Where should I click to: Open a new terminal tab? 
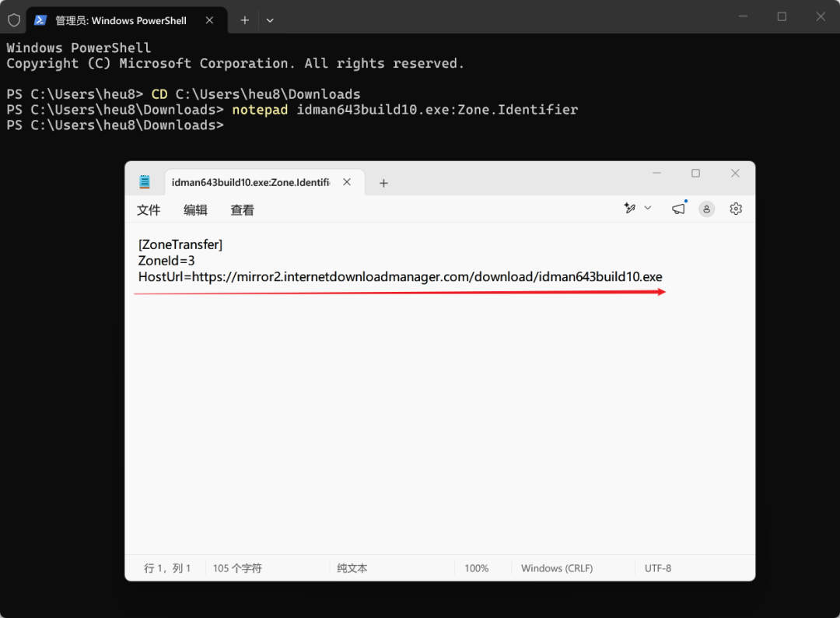[x=245, y=20]
